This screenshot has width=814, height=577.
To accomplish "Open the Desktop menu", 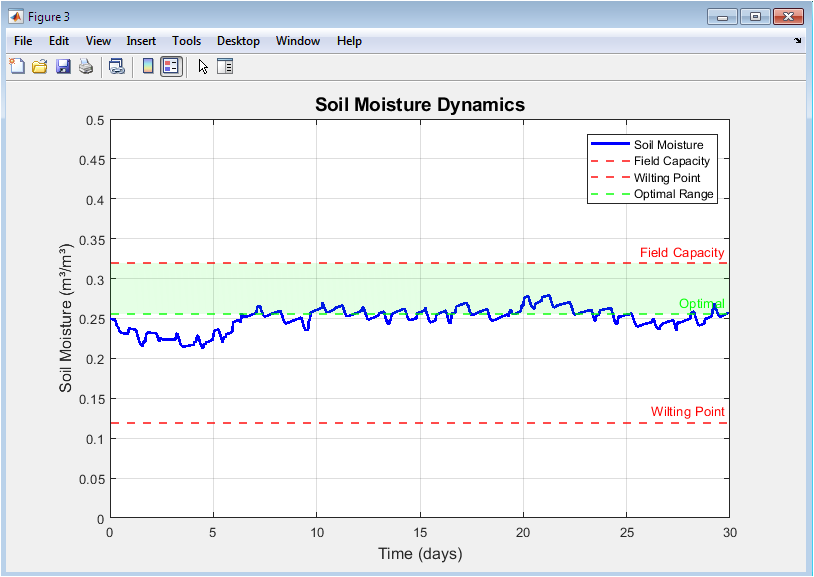I will (x=238, y=41).
